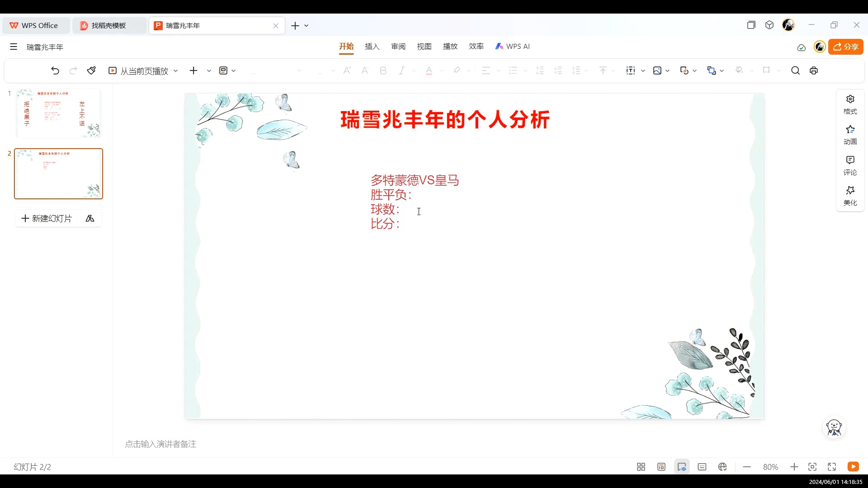Open the 视图 (View) tab
Image resolution: width=868 pixels, height=488 pixels.
424,47
